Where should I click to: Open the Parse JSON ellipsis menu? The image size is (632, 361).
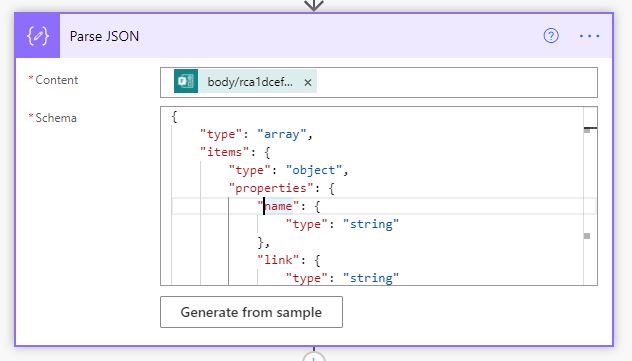point(589,36)
